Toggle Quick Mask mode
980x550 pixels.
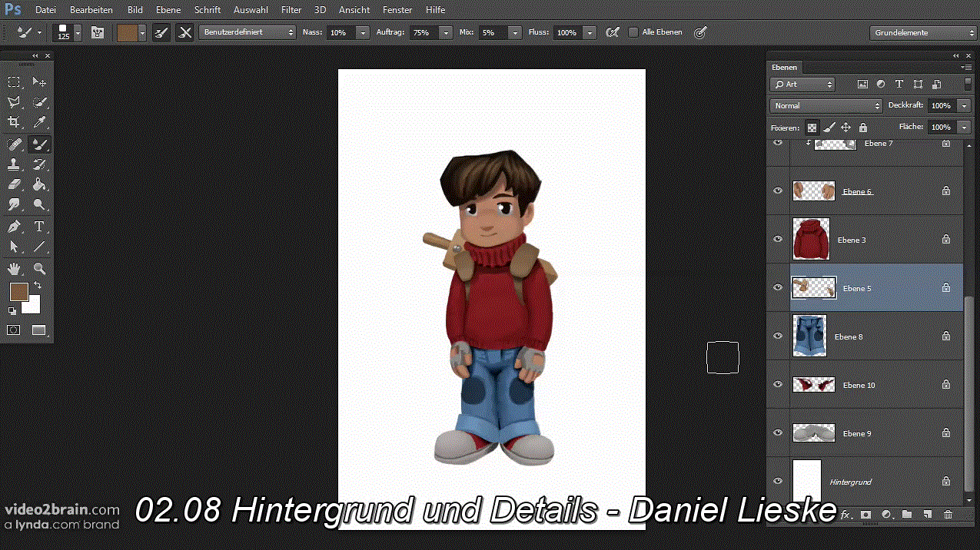pos(14,330)
